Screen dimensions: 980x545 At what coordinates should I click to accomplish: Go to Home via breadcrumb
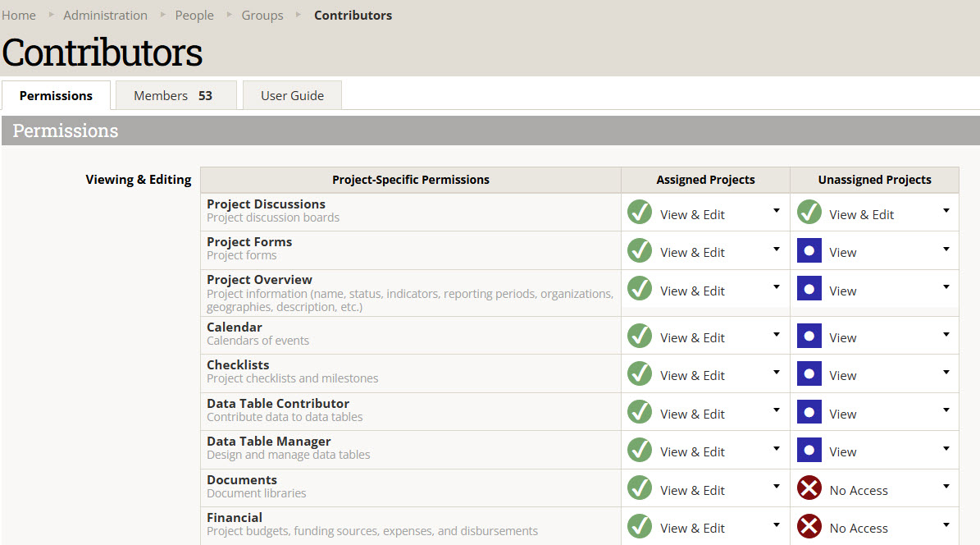pyautogui.click(x=19, y=15)
